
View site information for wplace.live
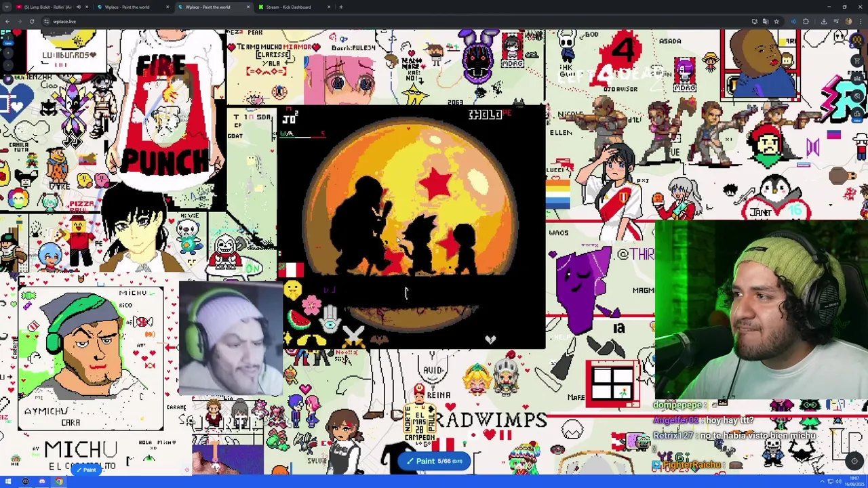click(x=46, y=21)
